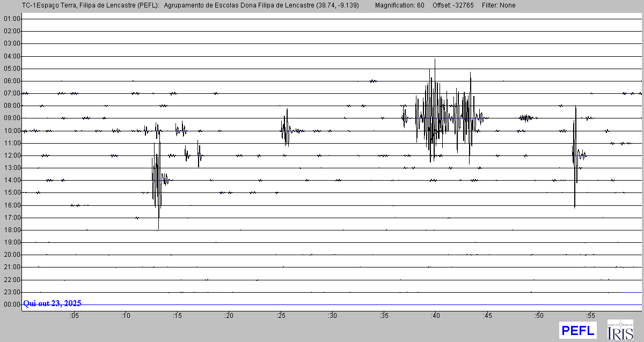Click the 18:00 hour row label
The image size is (644, 342).
tap(12, 230)
